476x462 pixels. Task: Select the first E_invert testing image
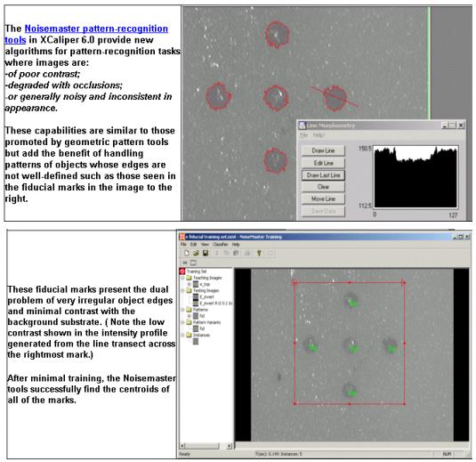tap(206, 297)
